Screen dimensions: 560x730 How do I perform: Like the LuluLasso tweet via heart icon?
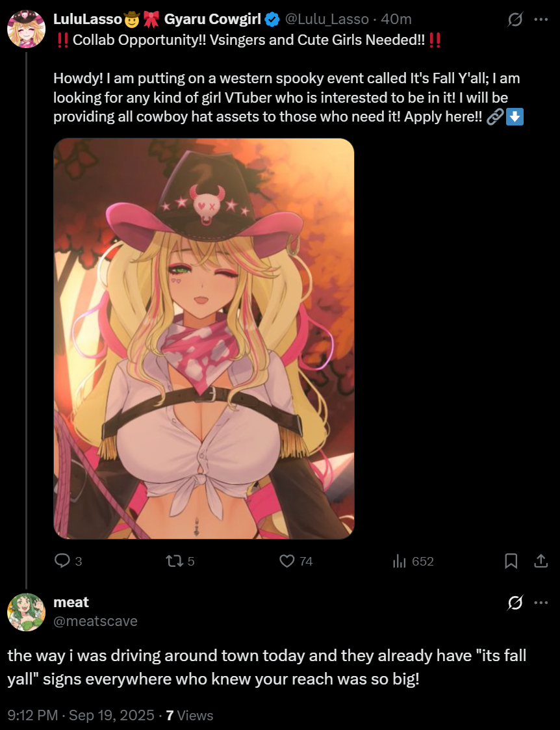(x=286, y=561)
